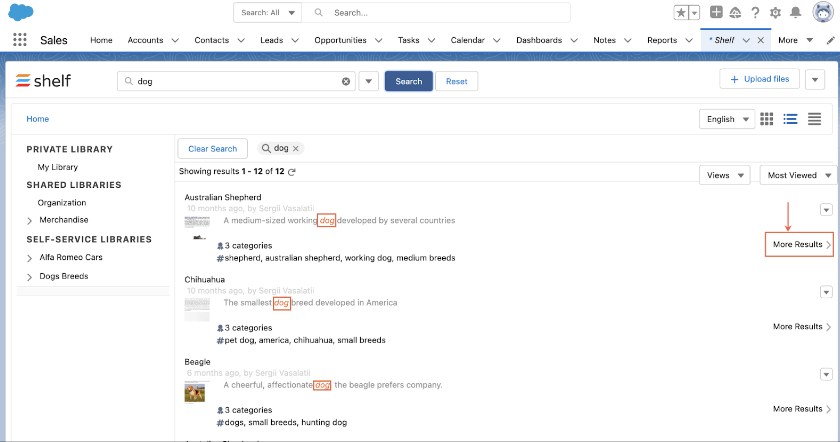Close the Shelf tab
The image size is (840, 442).
[x=761, y=40]
